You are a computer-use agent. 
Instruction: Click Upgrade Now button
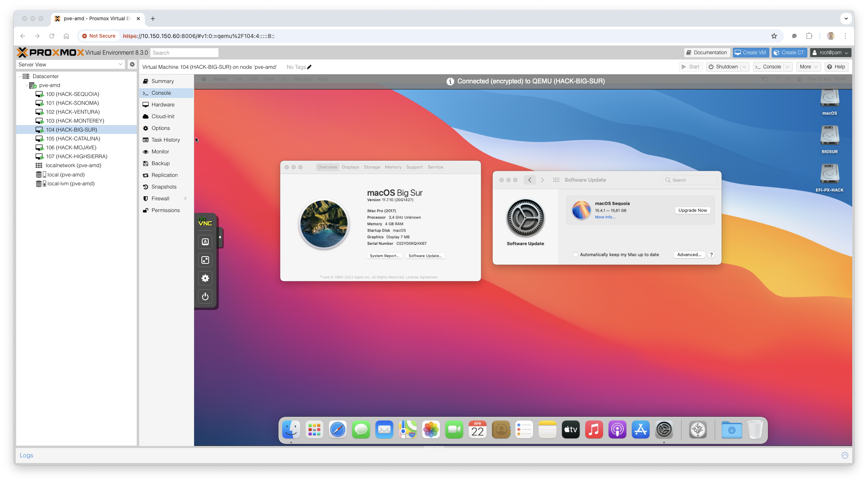692,210
